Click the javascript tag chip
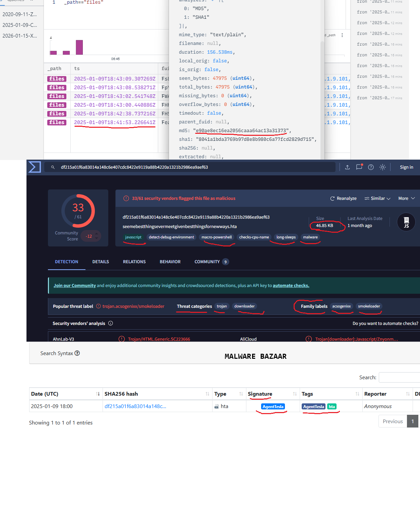 click(133, 237)
